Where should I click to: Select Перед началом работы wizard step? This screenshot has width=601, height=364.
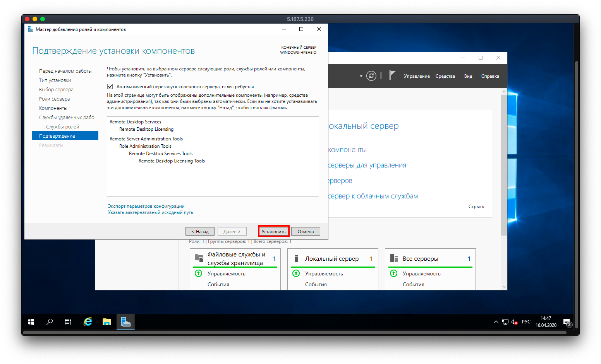65,71
